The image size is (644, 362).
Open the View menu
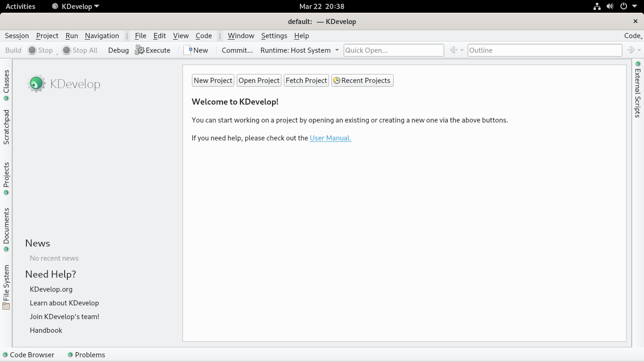(x=181, y=36)
